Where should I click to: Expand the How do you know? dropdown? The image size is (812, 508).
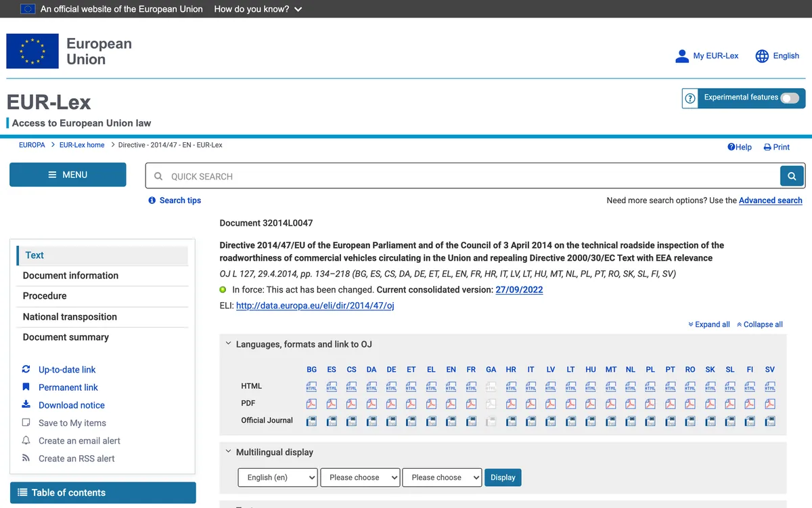click(258, 9)
